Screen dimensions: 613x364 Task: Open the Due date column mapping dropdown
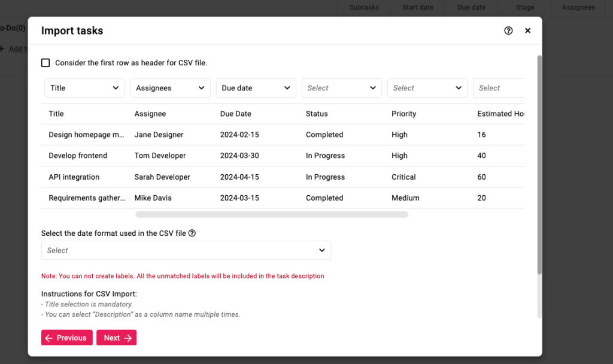[x=256, y=87]
